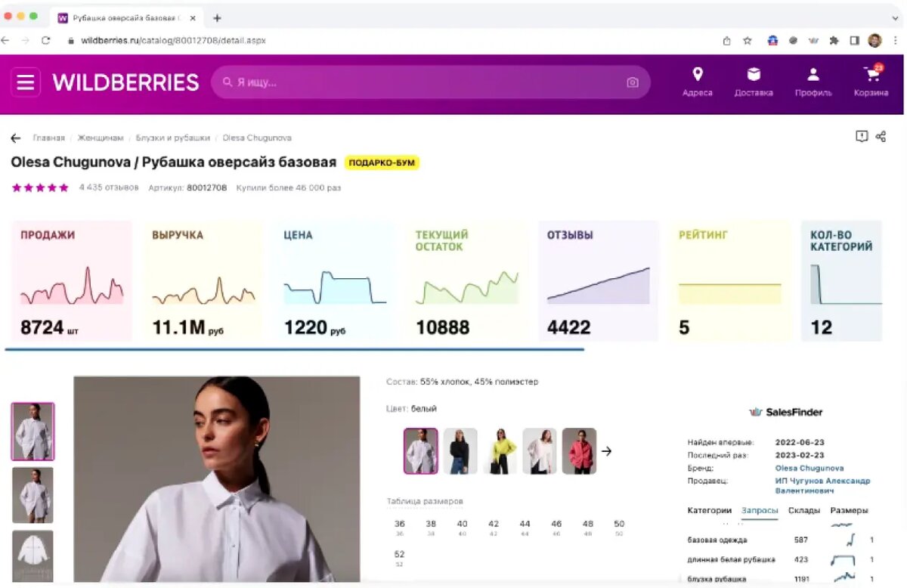Select the first side thumbnail of white shirt
The width and height of the screenshot is (907, 588).
click(x=33, y=432)
